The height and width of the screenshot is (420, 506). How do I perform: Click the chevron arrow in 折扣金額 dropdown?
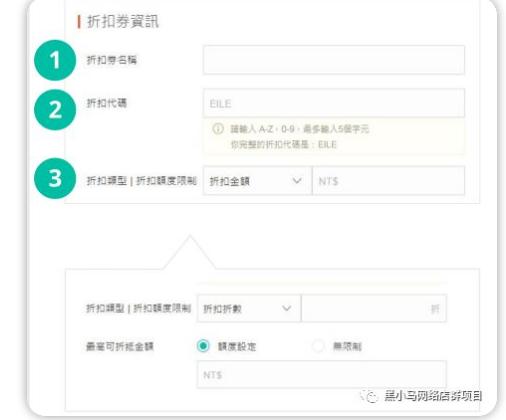(297, 181)
